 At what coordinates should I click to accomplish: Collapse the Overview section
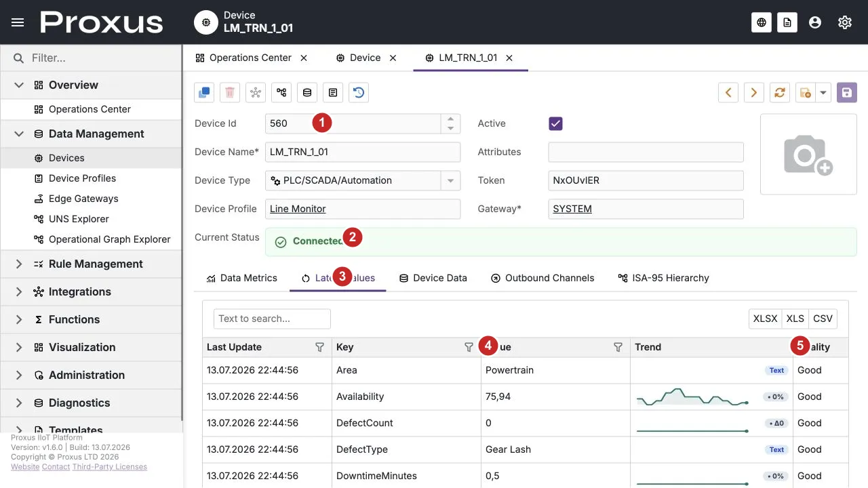[x=19, y=85]
